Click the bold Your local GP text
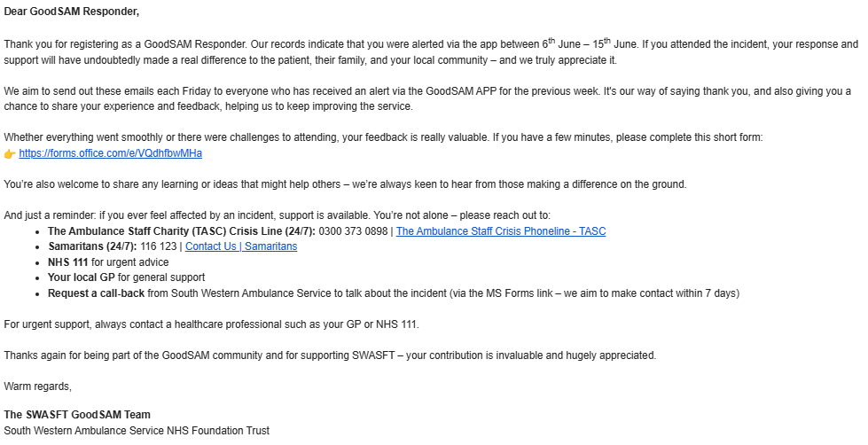 click(x=82, y=277)
